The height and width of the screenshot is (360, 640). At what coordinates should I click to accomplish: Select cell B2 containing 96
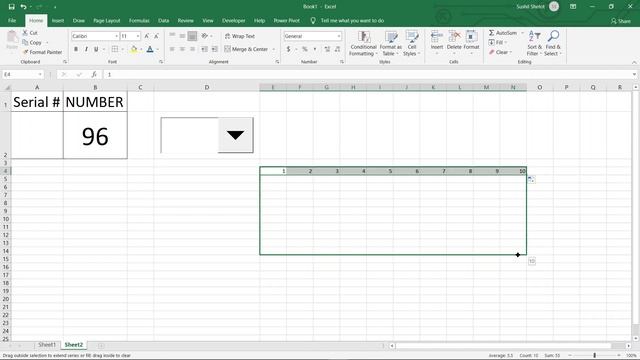pos(95,136)
